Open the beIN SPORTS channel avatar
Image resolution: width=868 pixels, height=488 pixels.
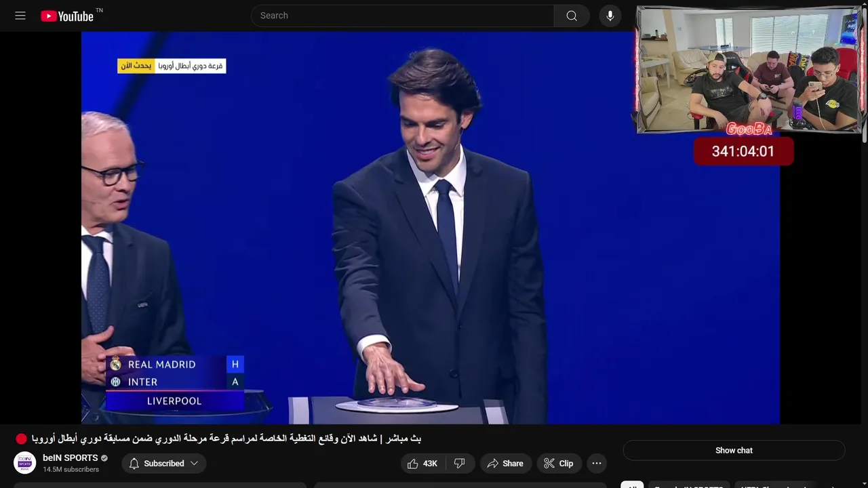[x=25, y=463]
